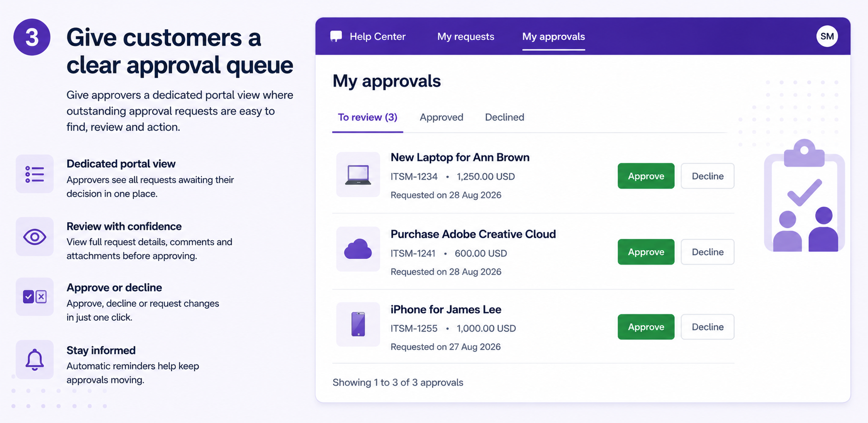Viewport: 868px width, 423px height.
Task: Click the list icon beside Dedicated portal view
Action: pos(35,174)
